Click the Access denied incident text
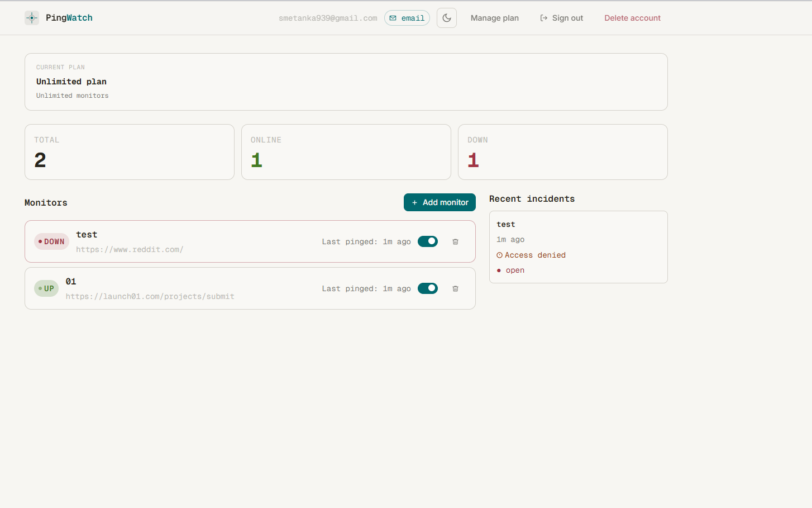Screen dimensions: 812x508 click(x=535, y=255)
